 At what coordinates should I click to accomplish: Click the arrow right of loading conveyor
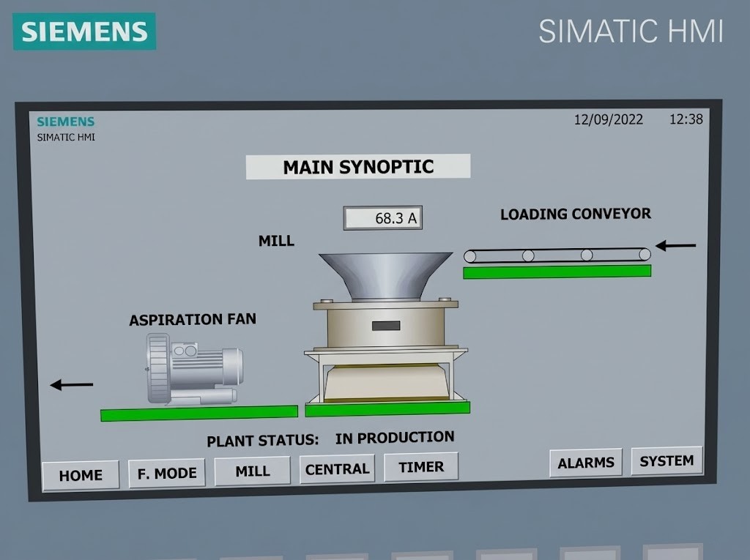[675, 246]
